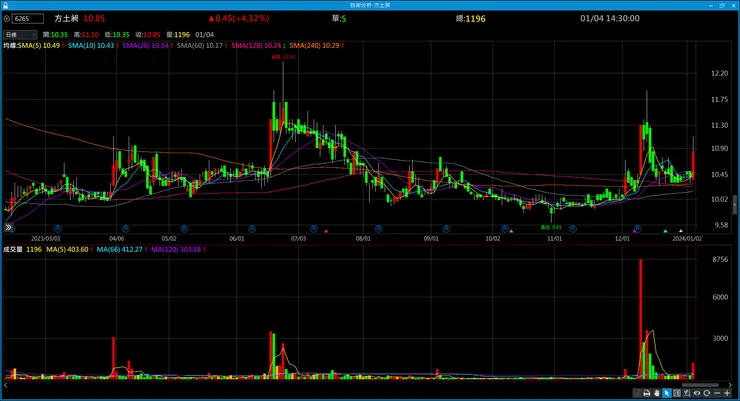Click the SMA(60) 10.17 legend
Screen dimensions: 740x401
202,46
